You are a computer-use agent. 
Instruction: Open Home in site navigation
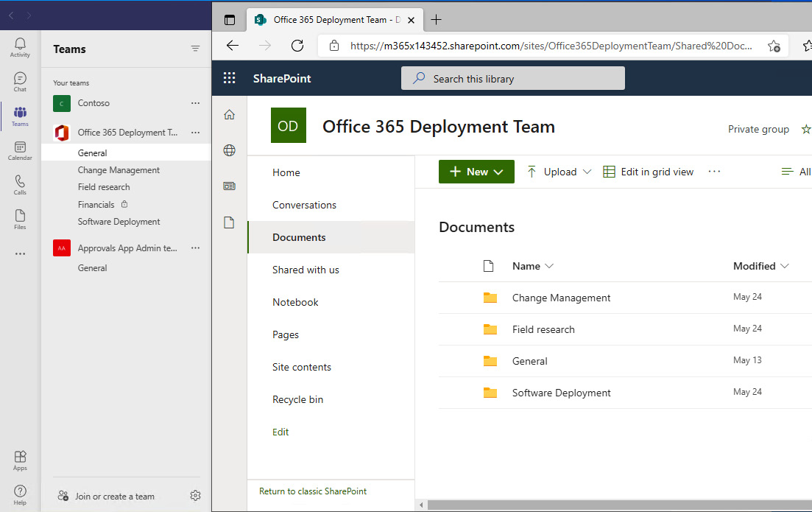286,172
